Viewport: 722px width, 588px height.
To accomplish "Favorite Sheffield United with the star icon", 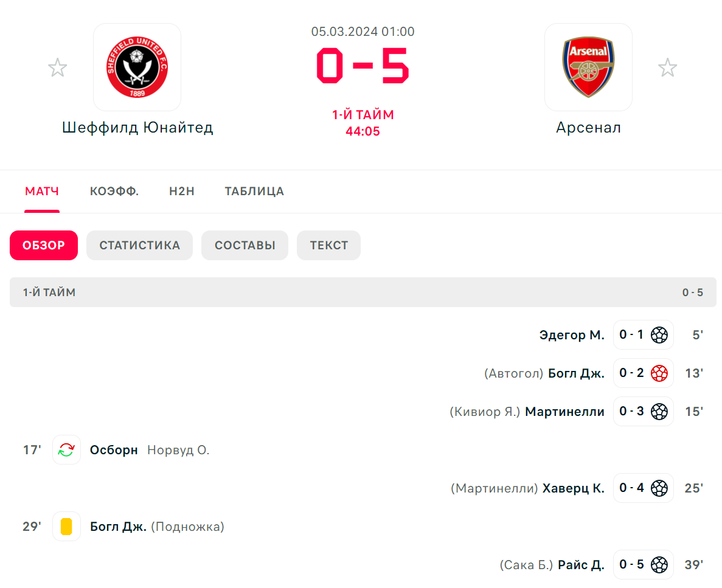I will point(58,67).
